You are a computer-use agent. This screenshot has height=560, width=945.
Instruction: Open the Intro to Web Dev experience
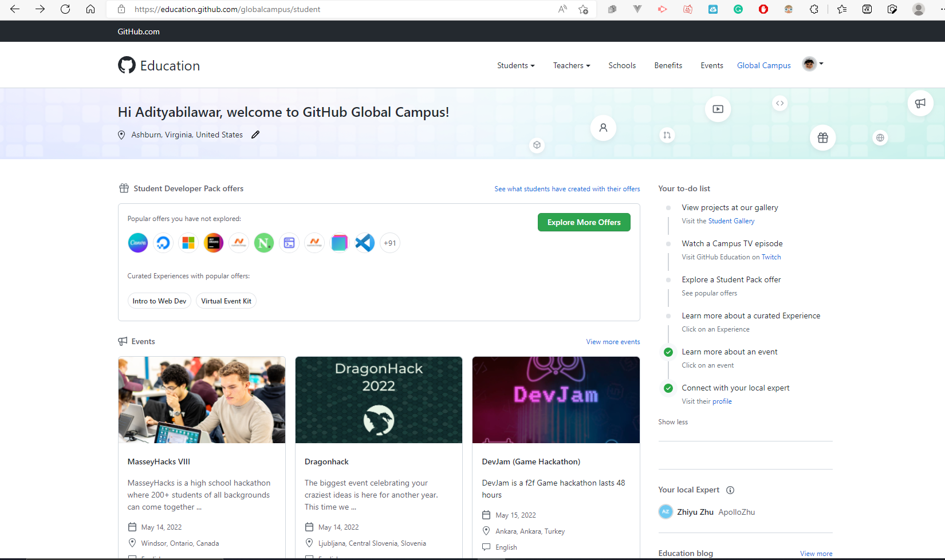159,301
